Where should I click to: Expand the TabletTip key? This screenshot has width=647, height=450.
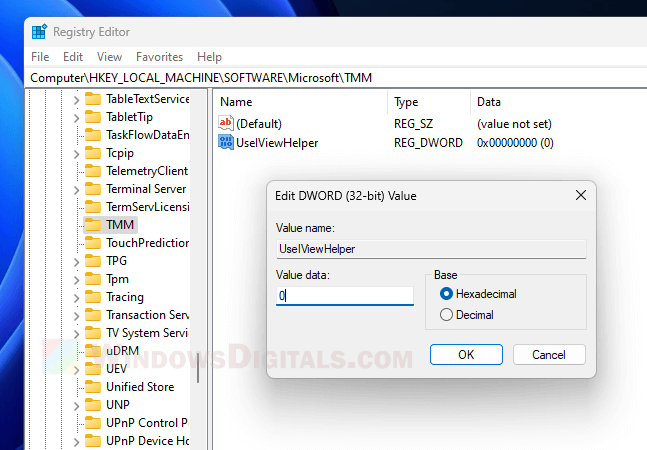point(76,118)
